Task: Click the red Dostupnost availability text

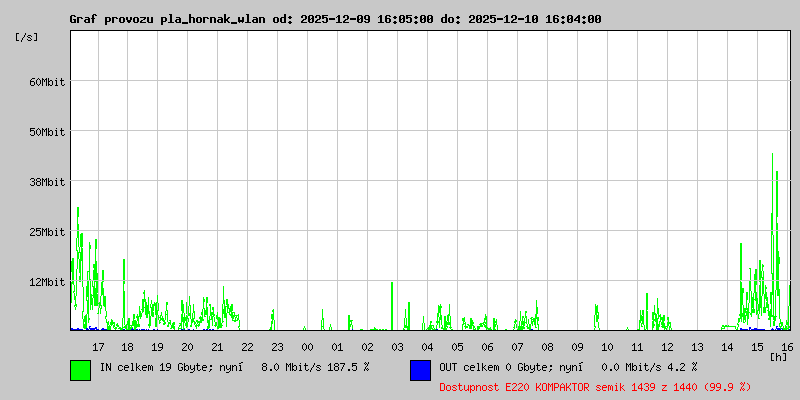Action: coord(595,386)
